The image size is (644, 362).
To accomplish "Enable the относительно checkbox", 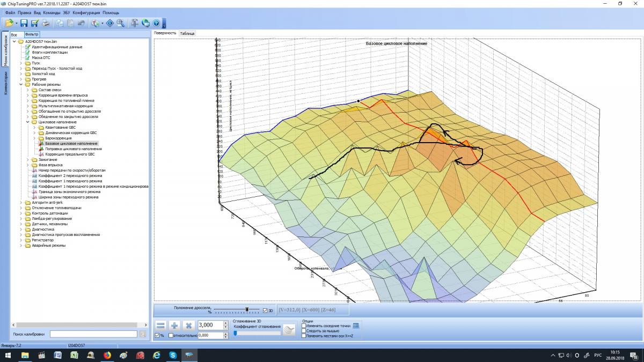I will 171,335.
